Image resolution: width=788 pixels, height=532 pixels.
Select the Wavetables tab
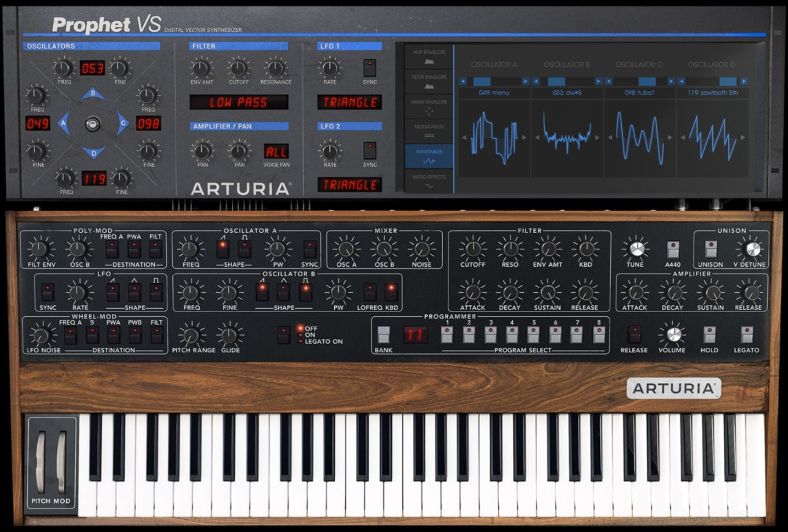point(429,156)
